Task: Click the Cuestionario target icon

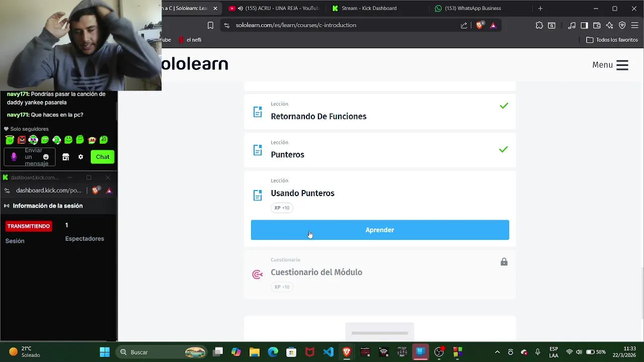Action: click(x=258, y=274)
